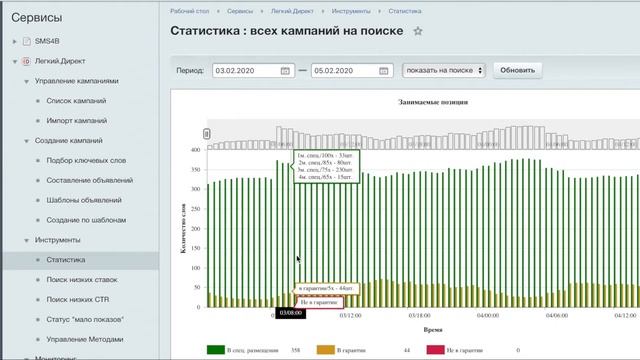Click the Легкий.Директ sidebar label
640x360 pixels.
coord(60,61)
